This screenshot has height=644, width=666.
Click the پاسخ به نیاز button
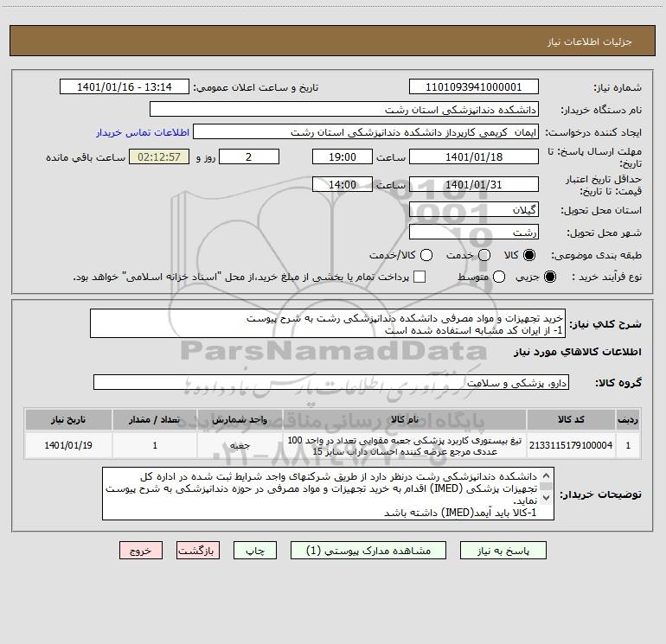coord(503,551)
